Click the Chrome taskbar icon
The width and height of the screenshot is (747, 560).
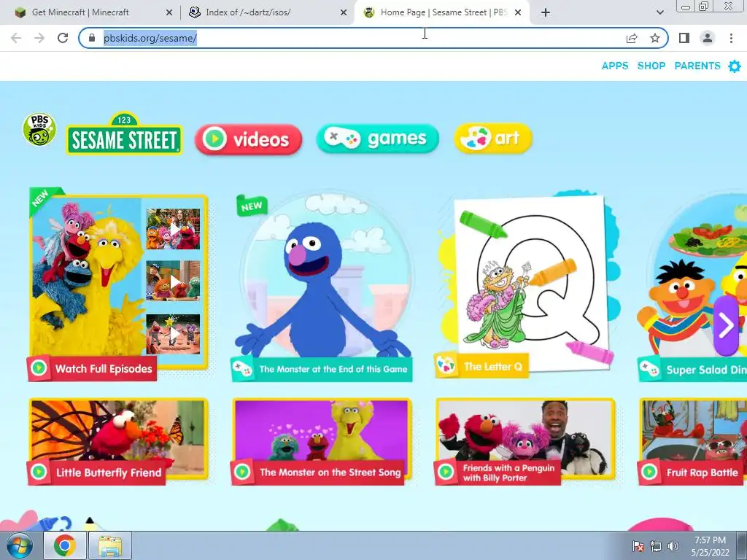pos(65,545)
